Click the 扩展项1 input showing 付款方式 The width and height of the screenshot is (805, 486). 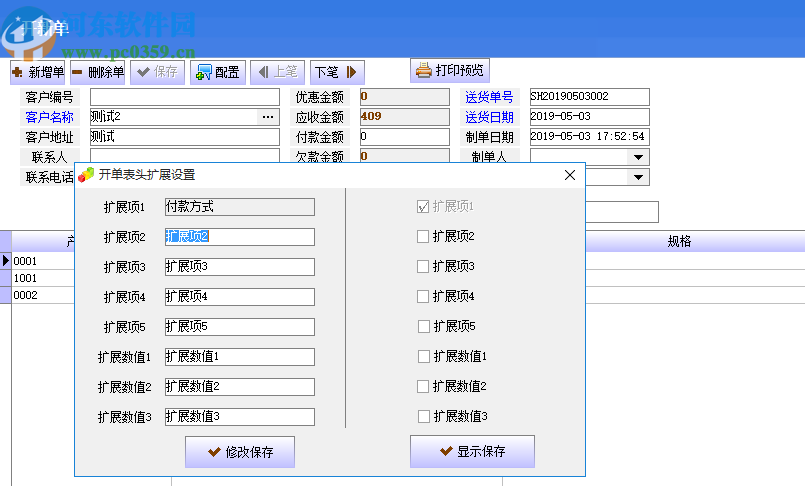[240, 207]
